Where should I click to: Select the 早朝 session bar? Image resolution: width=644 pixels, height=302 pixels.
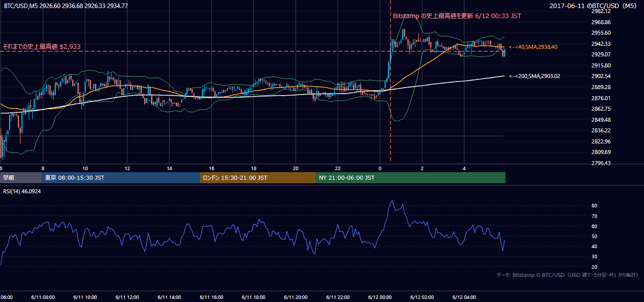(21, 178)
